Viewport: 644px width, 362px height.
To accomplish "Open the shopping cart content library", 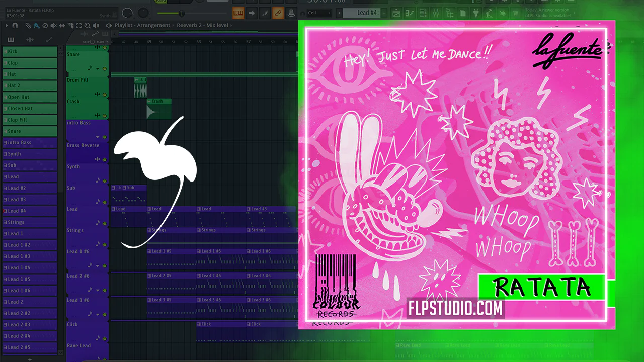I will click(515, 13).
